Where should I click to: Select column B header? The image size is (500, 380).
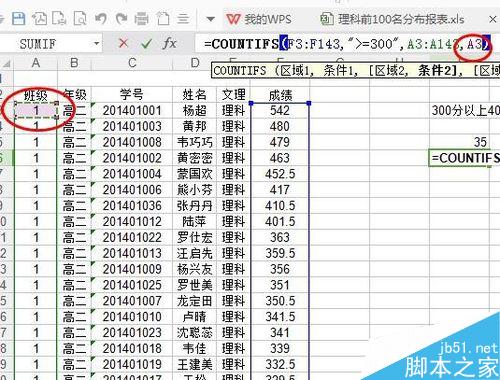pos(74,63)
